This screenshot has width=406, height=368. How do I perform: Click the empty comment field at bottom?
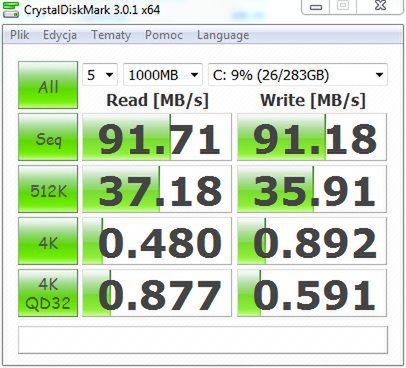(203, 340)
